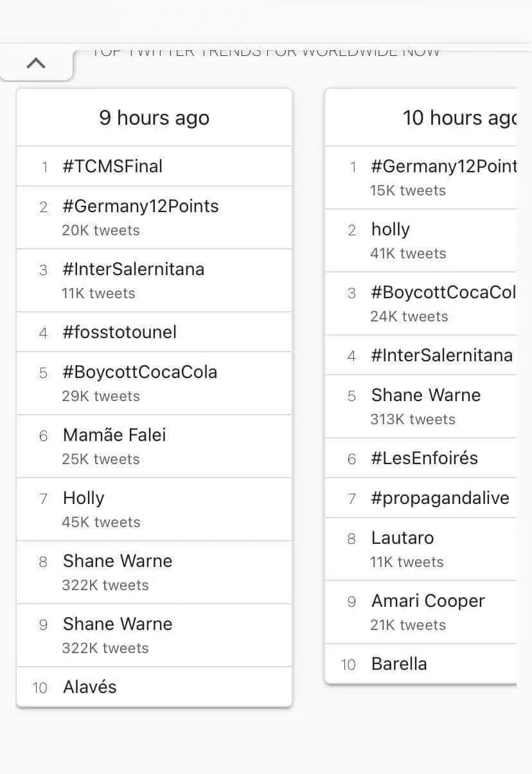Select #InterSalernitana with 11K tweets
This screenshot has height=774, width=532.
coord(154,281)
